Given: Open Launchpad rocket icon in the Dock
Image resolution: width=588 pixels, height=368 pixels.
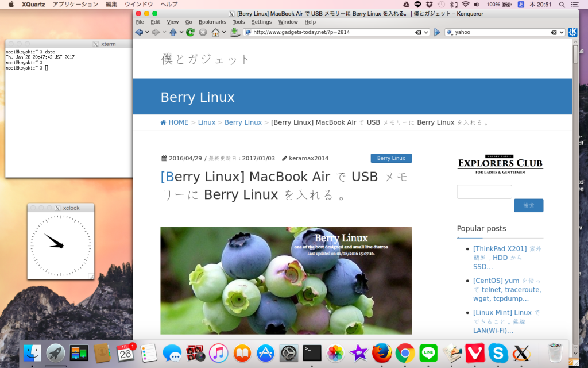Looking at the screenshot, I should click(x=56, y=353).
